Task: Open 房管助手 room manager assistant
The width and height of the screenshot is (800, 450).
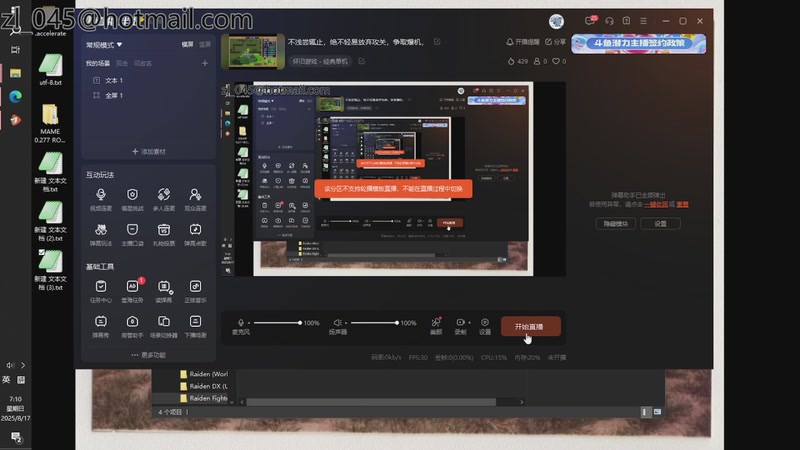Action: pos(132,326)
